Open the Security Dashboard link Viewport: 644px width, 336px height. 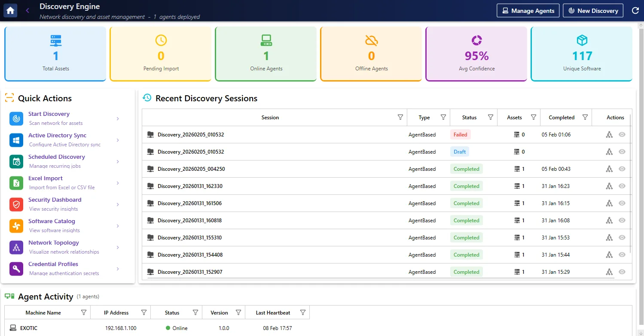point(55,200)
